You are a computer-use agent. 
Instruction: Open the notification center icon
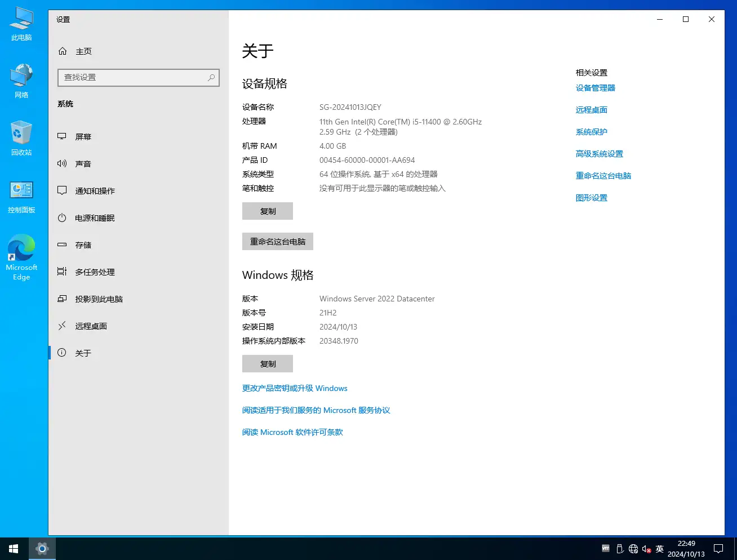718,548
